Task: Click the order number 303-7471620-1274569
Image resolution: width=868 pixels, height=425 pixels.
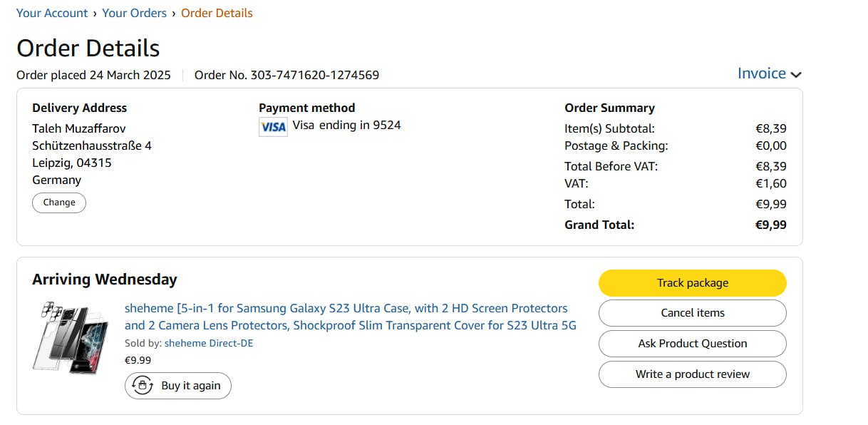Action: [314, 75]
